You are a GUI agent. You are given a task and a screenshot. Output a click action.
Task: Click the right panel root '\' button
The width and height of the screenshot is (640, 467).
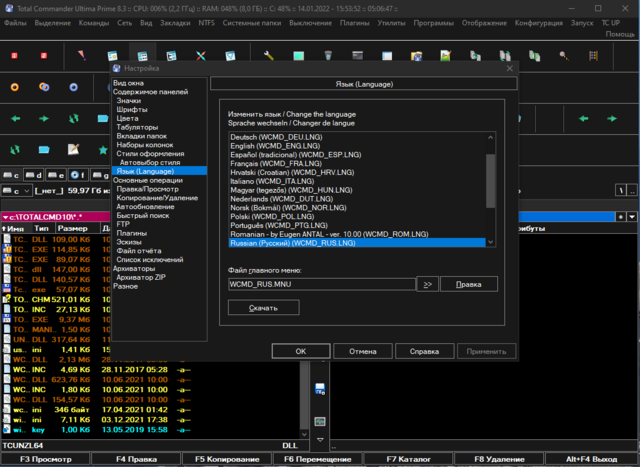(621, 190)
